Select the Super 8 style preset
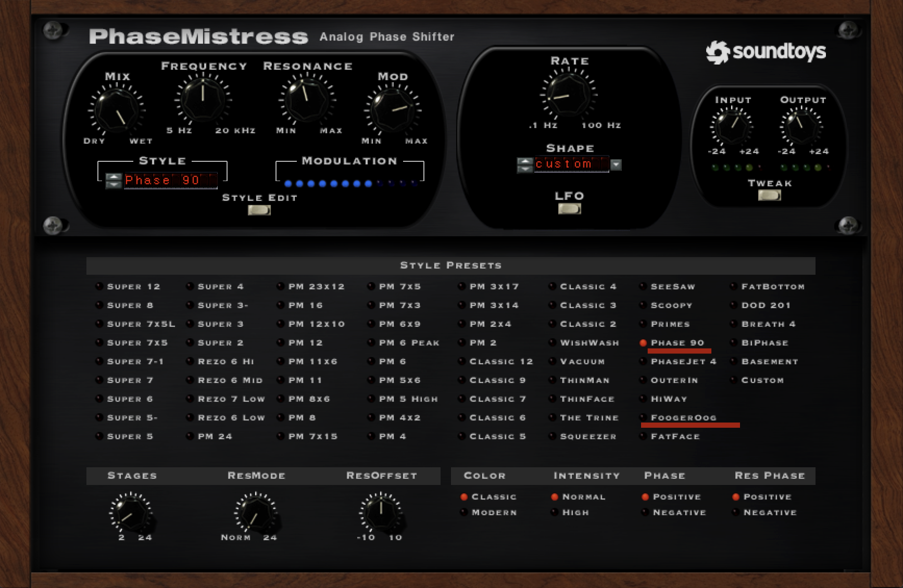 [x=124, y=305]
